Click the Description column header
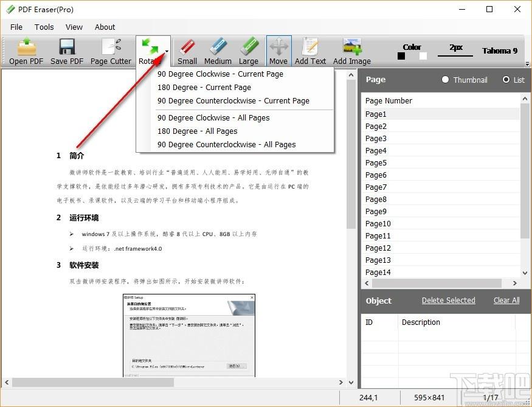The width and height of the screenshot is (532, 407). pyautogui.click(x=421, y=322)
